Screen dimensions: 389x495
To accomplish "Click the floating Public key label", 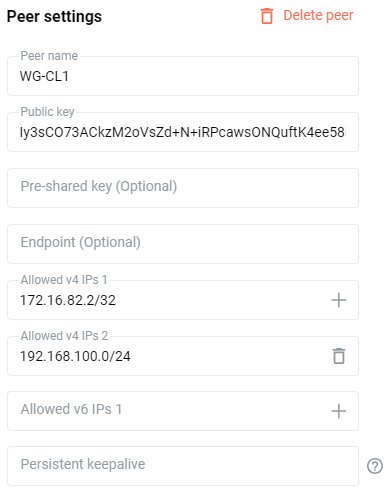I will (47, 112).
